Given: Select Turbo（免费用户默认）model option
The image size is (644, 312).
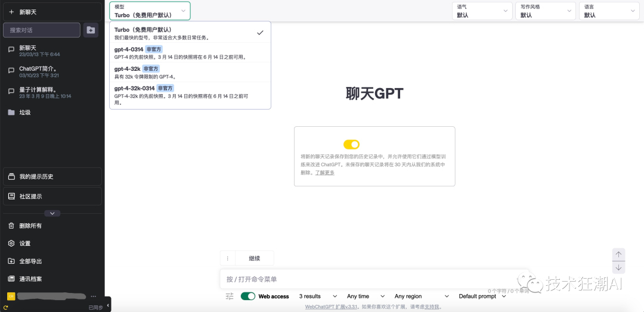Looking at the screenshot, I should [x=190, y=33].
